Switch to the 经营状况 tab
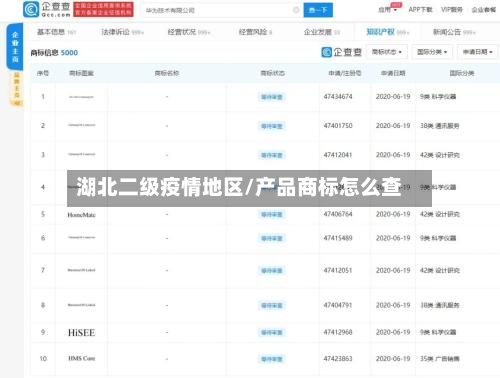This screenshot has width=500, height=378. [189, 32]
